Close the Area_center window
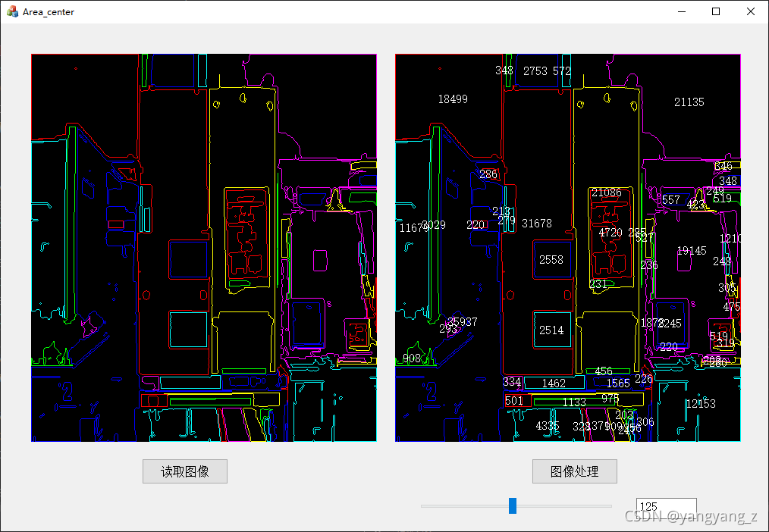Viewport: 769px width, 532px height. click(x=750, y=11)
